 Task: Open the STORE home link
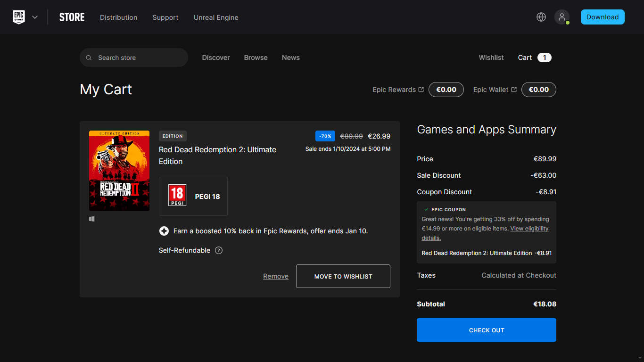pos(72,17)
